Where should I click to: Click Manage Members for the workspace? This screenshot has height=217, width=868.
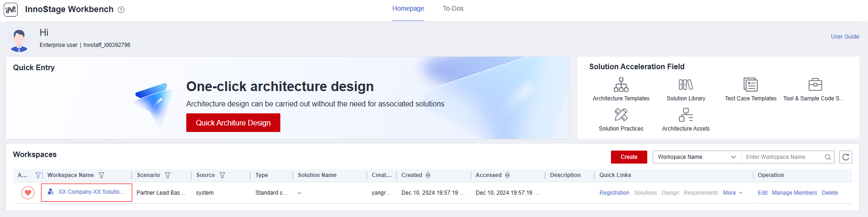pos(794,193)
